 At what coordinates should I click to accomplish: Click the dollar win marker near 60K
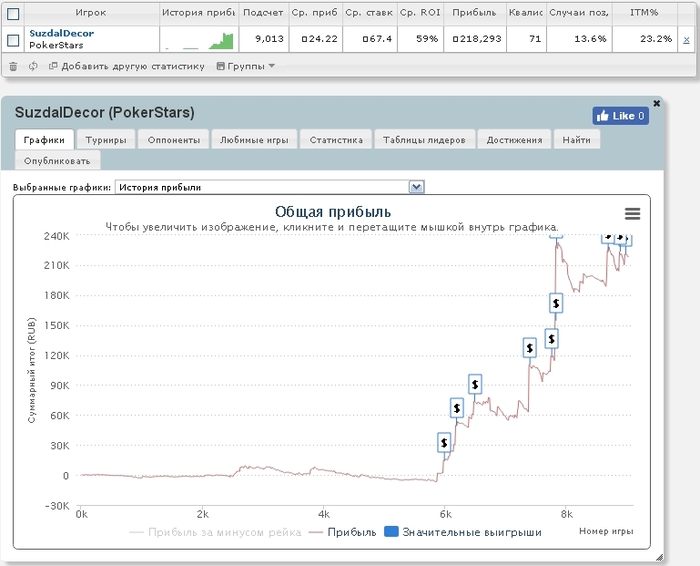coord(457,408)
